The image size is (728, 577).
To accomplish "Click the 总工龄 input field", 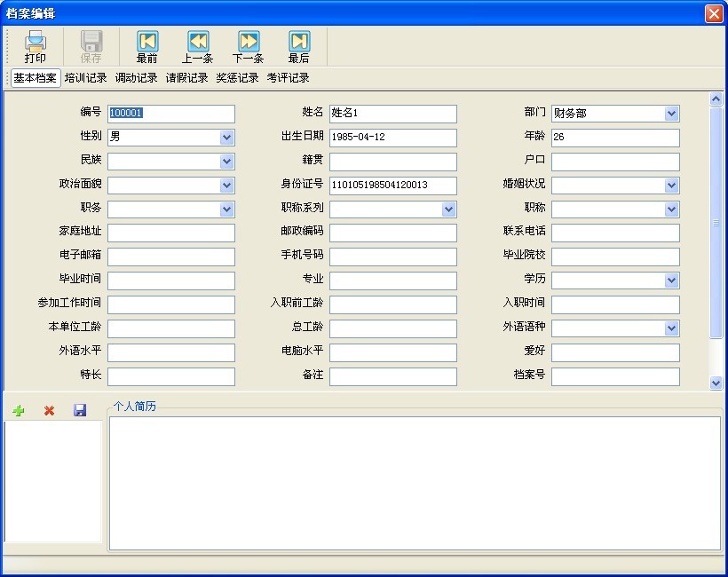I will point(393,328).
